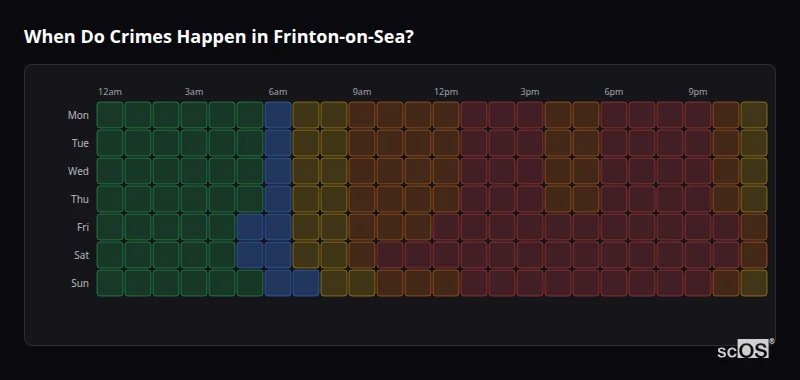
Task: Click the 3am column label
Action: click(x=194, y=92)
